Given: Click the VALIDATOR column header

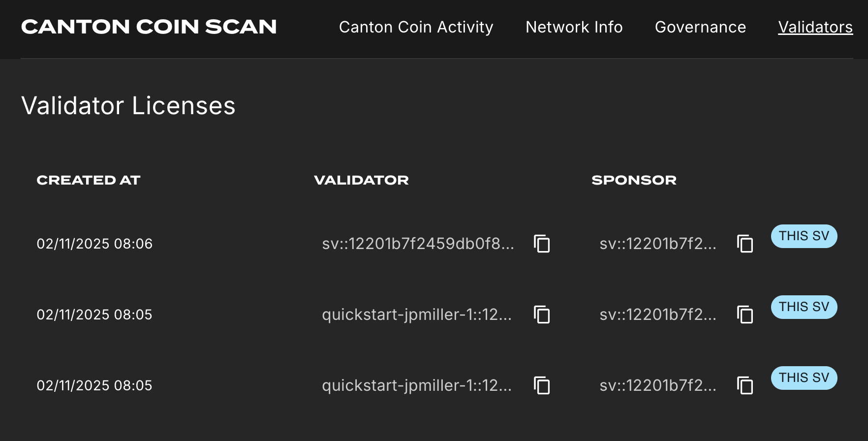Looking at the screenshot, I should coord(361,180).
